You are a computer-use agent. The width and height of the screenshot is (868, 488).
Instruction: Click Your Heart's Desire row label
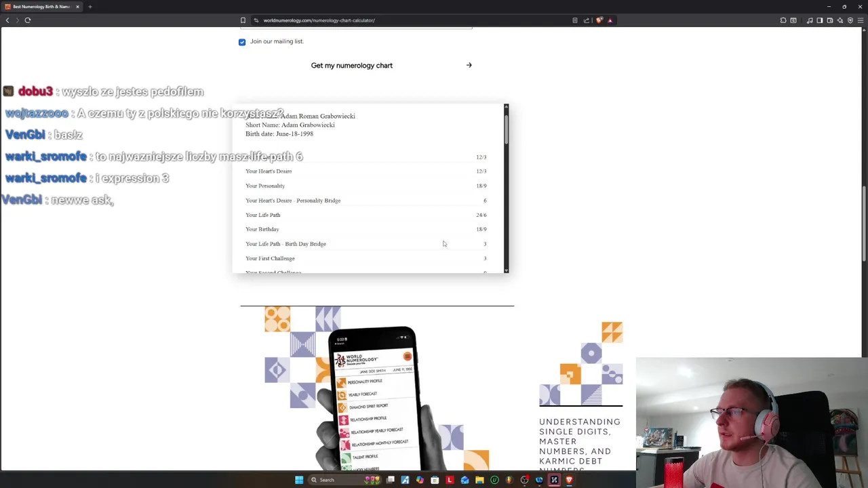coord(269,171)
